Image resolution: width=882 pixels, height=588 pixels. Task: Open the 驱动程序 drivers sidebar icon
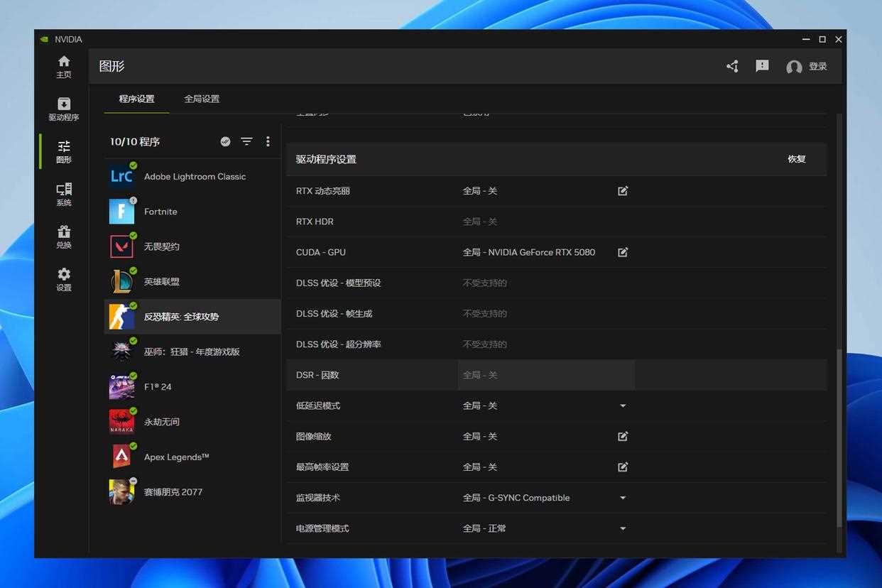[x=64, y=109]
